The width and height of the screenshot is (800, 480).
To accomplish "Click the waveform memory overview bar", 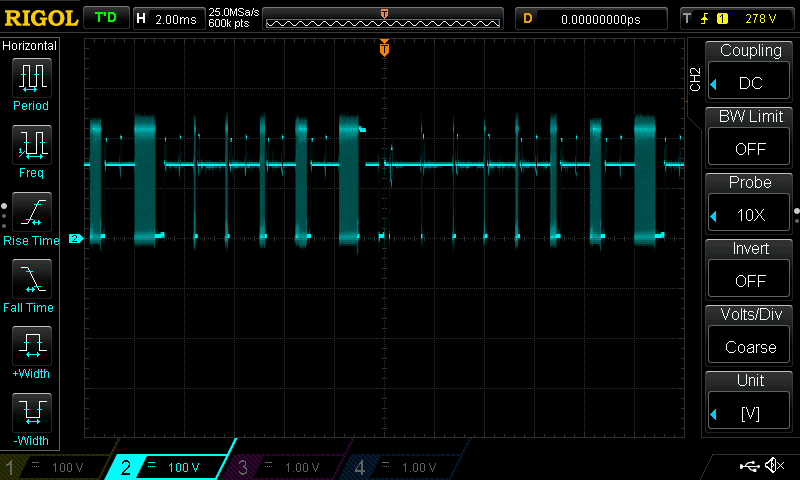I will 383,20.
